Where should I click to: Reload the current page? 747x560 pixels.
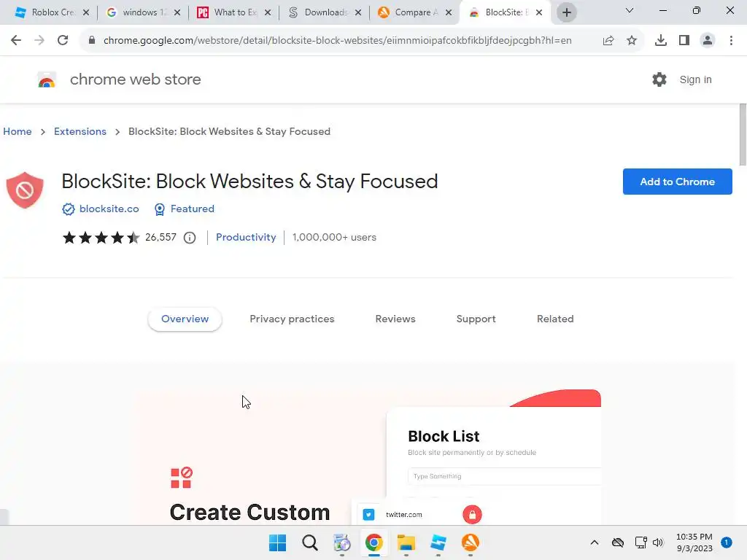click(63, 41)
